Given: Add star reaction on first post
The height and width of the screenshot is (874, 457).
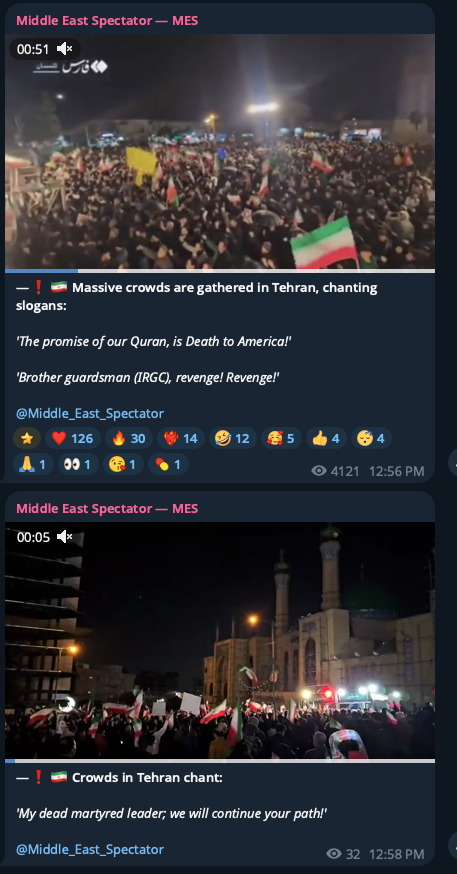Looking at the screenshot, I should (x=27, y=438).
